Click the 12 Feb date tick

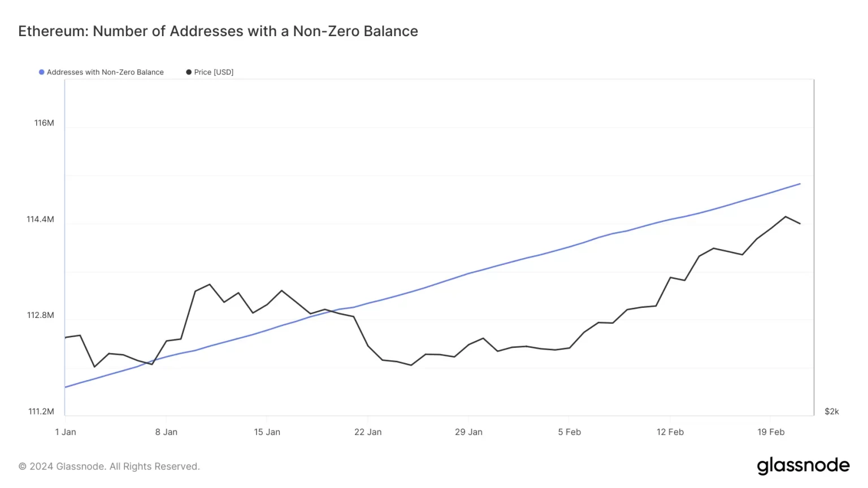(x=670, y=432)
